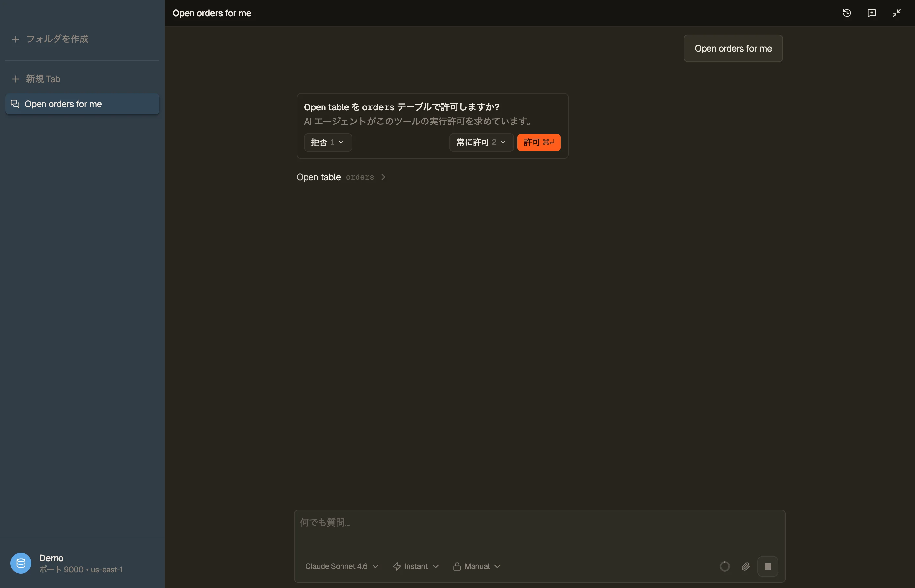Select Open orders for me sidebar tab
This screenshot has width=915, height=588.
coord(82,104)
